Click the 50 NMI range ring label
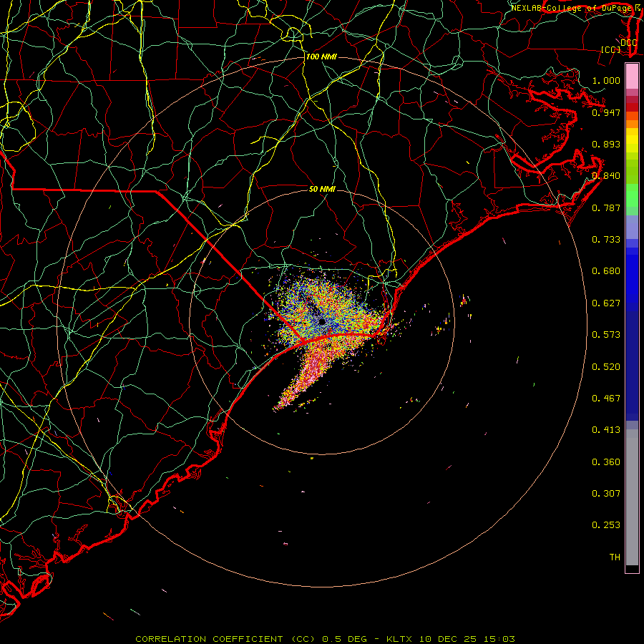 point(322,189)
